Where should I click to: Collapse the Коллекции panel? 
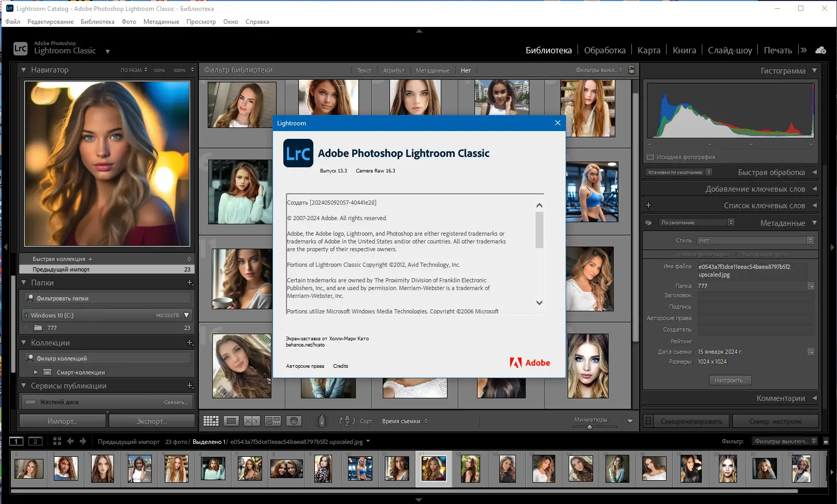(x=23, y=343)
